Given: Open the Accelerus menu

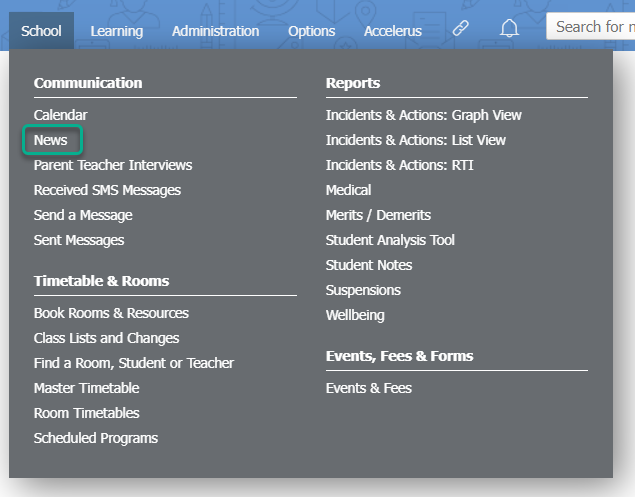Looking at the screenshot, I should click(393, 31).
